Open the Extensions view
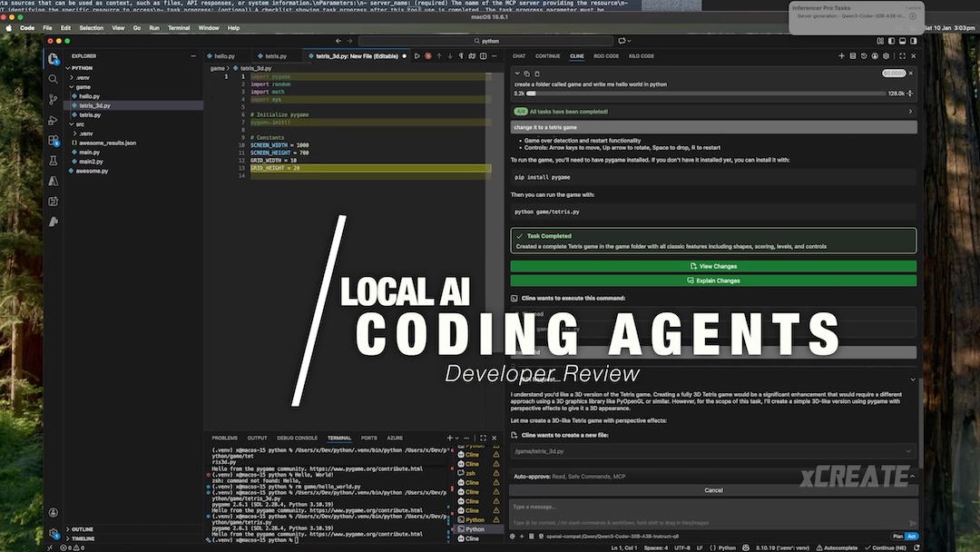This screenshot has height=552, width=980. 54,141
